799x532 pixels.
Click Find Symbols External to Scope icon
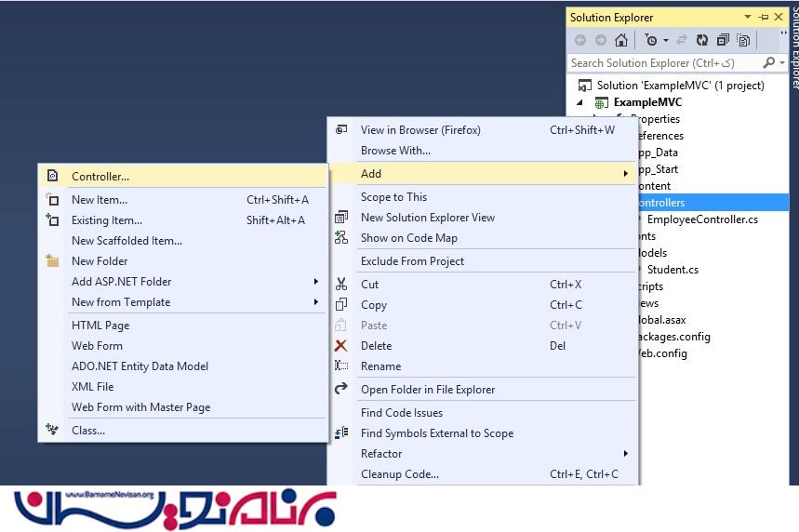pyautogui.click(x=340, y=432)
